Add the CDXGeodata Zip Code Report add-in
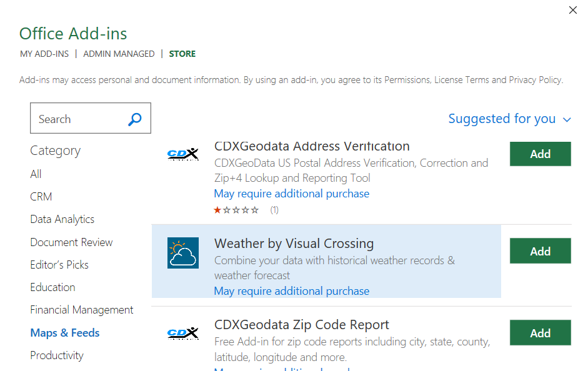Viewport: 588px width, 371px height. pyautogui.click(x=540, y=332)
